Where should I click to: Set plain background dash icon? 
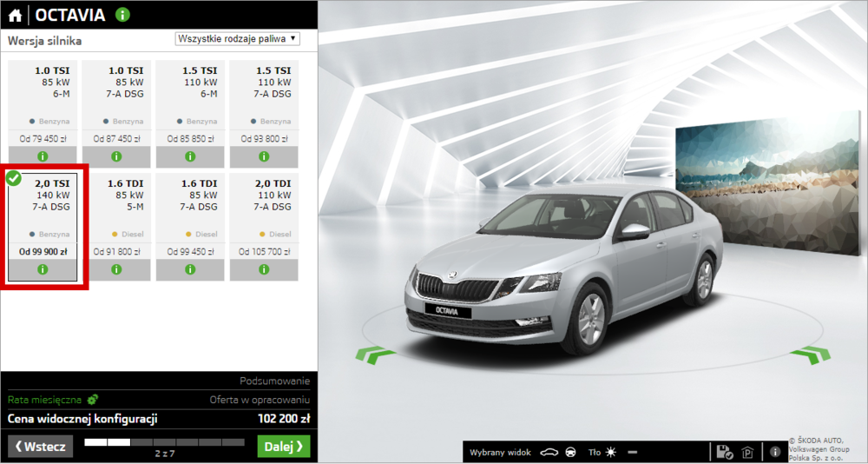(x=633, y=453)
